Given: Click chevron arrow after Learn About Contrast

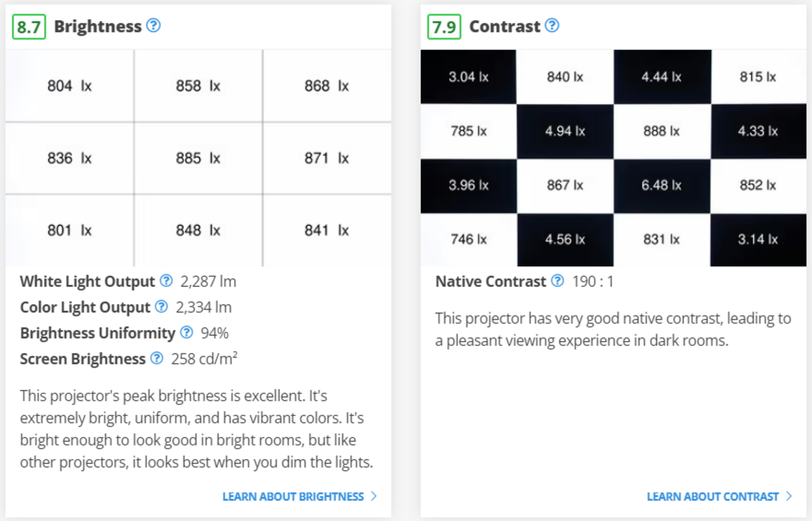Looking at the screenshot, I should tap(789, 496).
